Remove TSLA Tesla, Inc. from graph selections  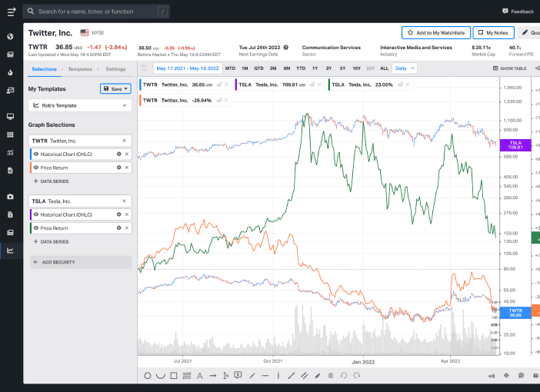click(x=125, y=200)
